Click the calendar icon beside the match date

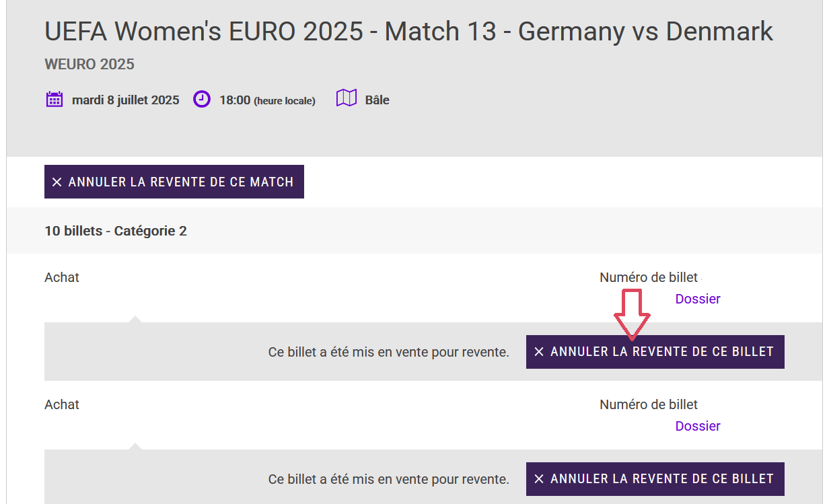tap(55, 100)
